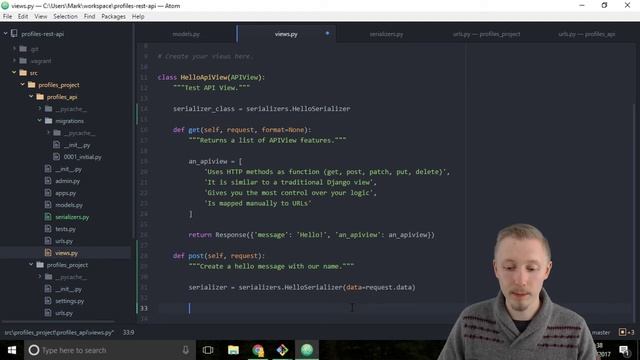Open 0001_initial.py file

click(x=82, y=157)
